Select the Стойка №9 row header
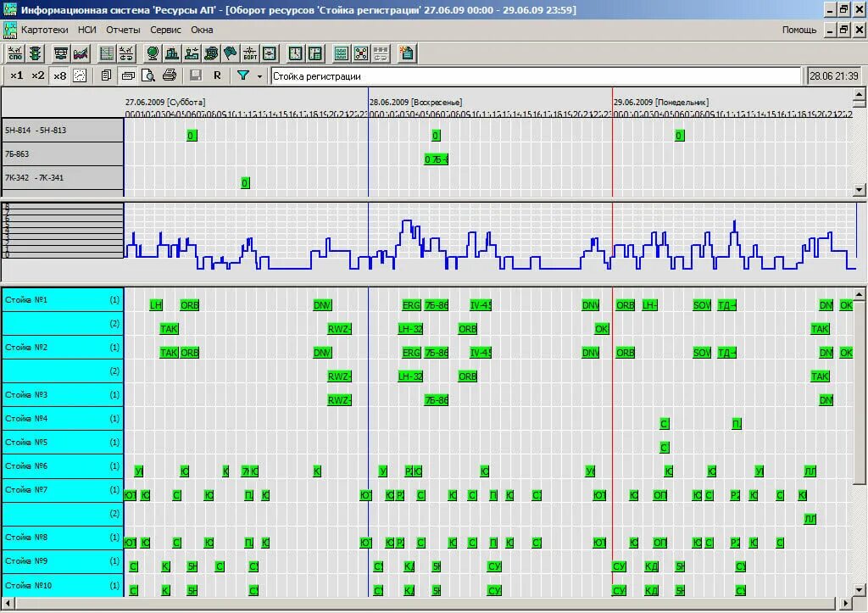Image resolution: width=868 pixels, height=613 pixels. [x=63, y=561]
